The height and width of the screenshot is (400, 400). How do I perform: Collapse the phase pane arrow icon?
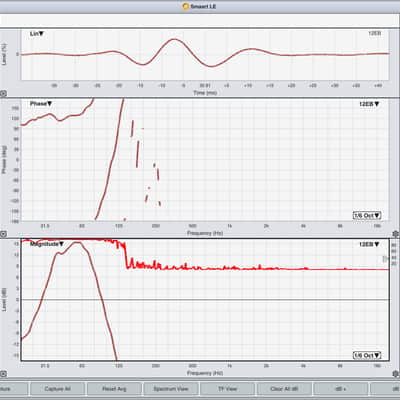point(3,234)
